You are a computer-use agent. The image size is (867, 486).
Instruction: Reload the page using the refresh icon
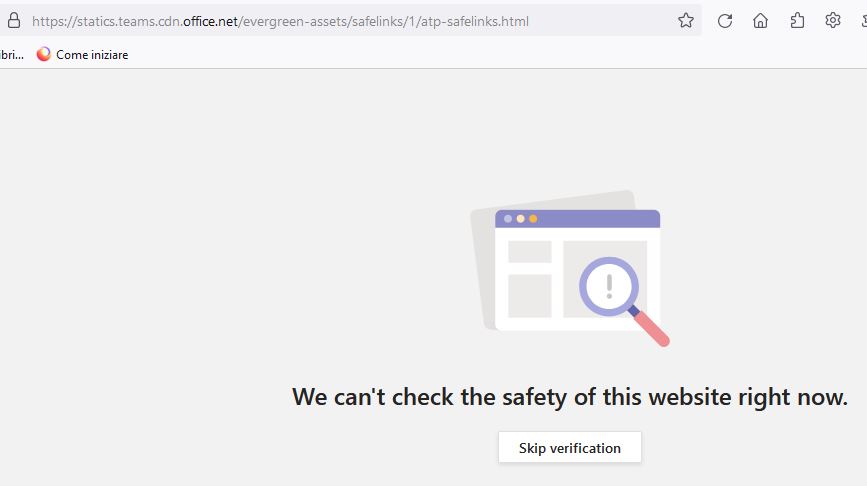(x=725, y=21)
